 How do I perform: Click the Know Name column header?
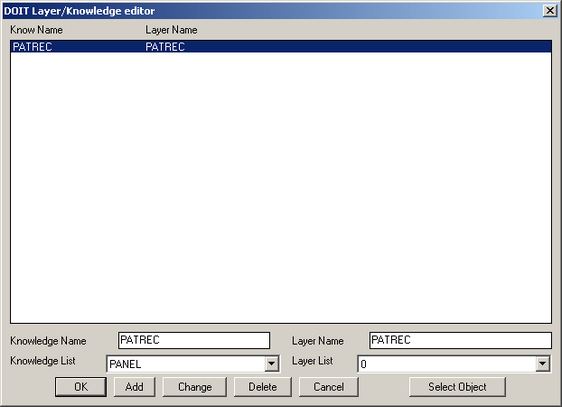[x=37, y=30]
